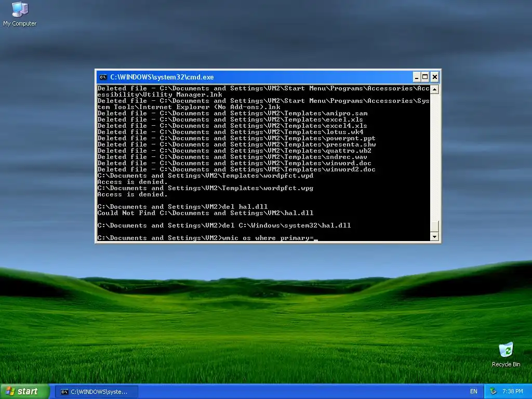The width and height of the screenshot is (532, 399).
Task: Click the deleted excel4.xls line
Action: pos(232,126)
